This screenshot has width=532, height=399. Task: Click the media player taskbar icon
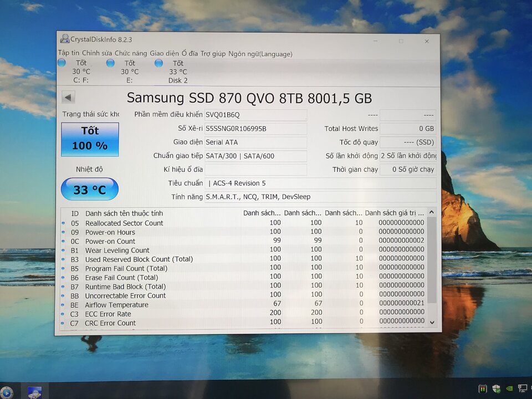click(6, 392)
